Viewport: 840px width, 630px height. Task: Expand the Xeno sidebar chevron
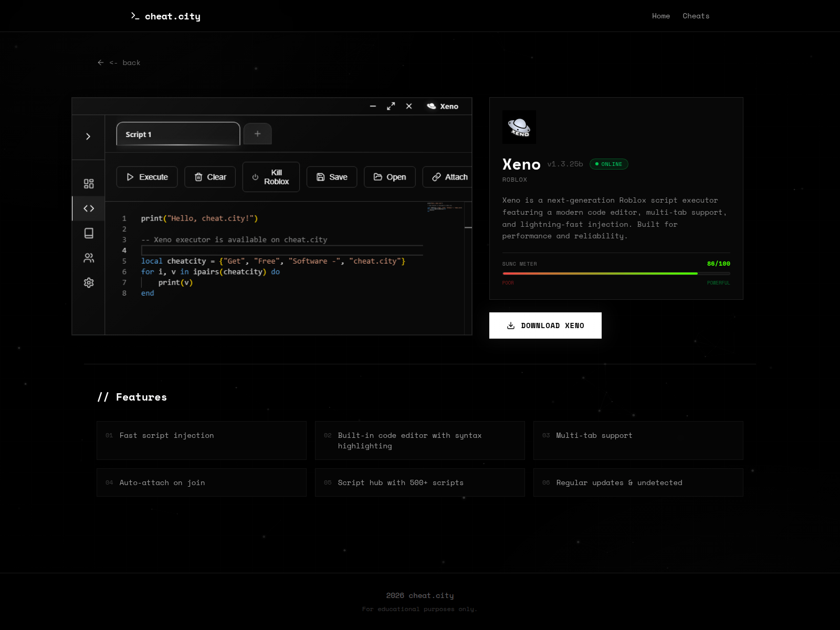[x=88, y=136]
